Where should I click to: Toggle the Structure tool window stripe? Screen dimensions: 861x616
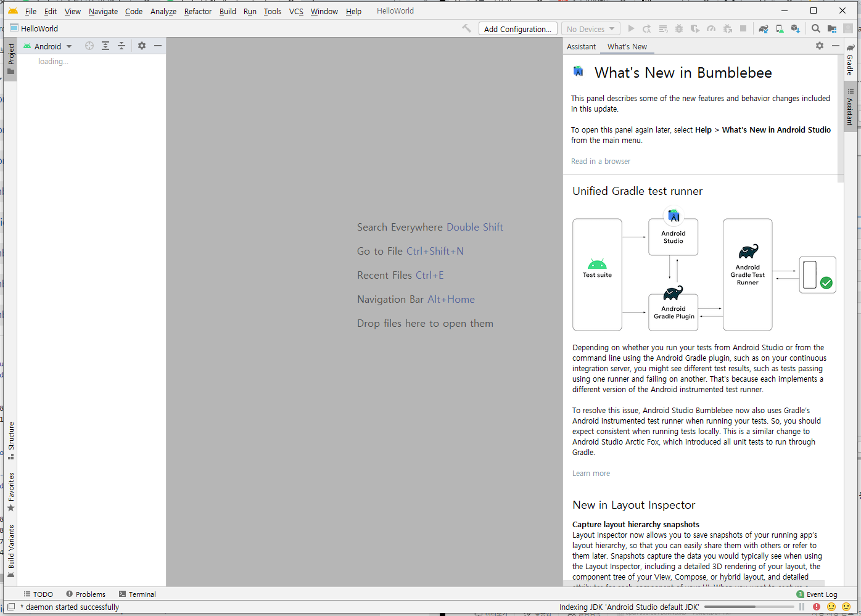pos(11,441)
